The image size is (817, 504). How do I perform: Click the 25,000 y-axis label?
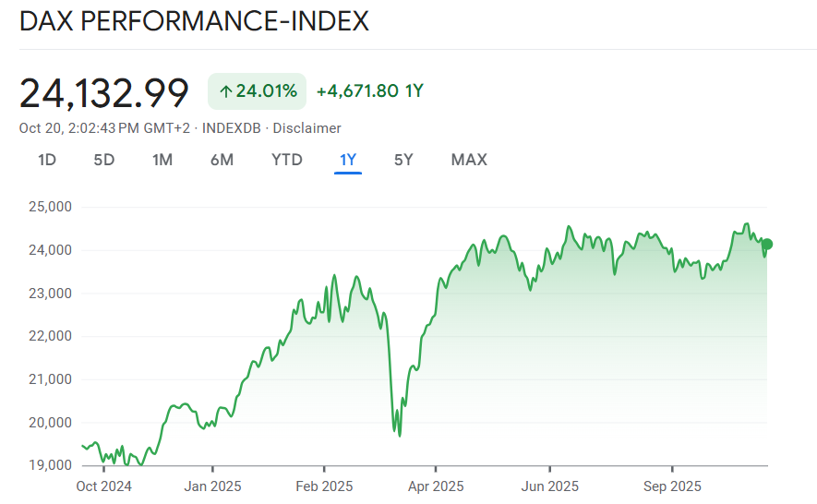50,207
